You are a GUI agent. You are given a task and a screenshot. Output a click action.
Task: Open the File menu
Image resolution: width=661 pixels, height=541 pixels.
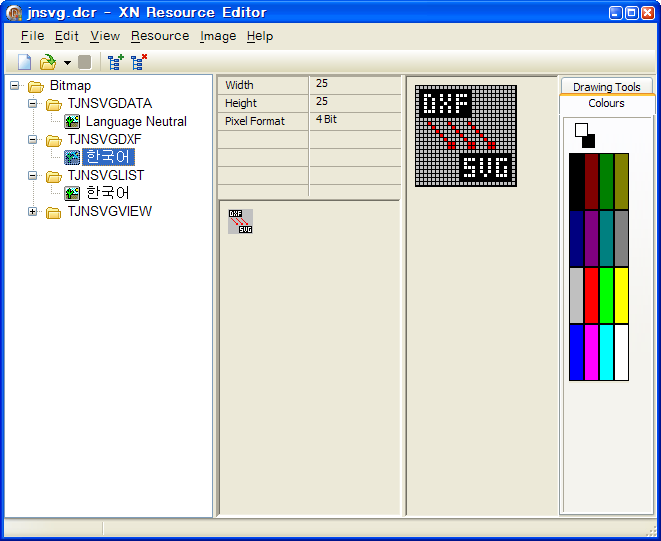(x=32, y=36)
